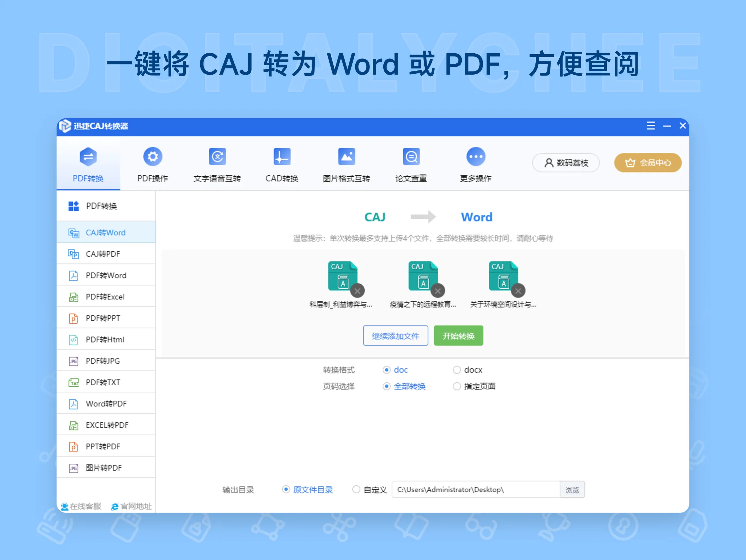Open the CAD转换 tool

coord(282,165)
